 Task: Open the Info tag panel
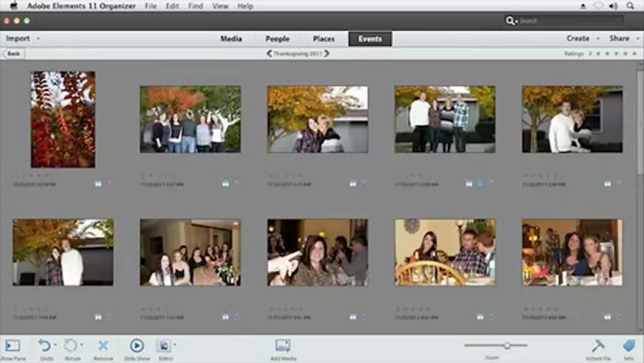point(628,345)
